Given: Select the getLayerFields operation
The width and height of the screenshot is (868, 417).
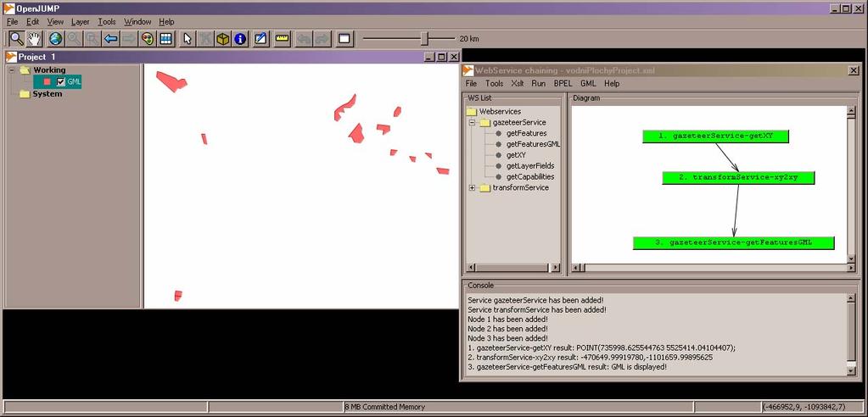Looking at the screenshot, I should point(530,166).
